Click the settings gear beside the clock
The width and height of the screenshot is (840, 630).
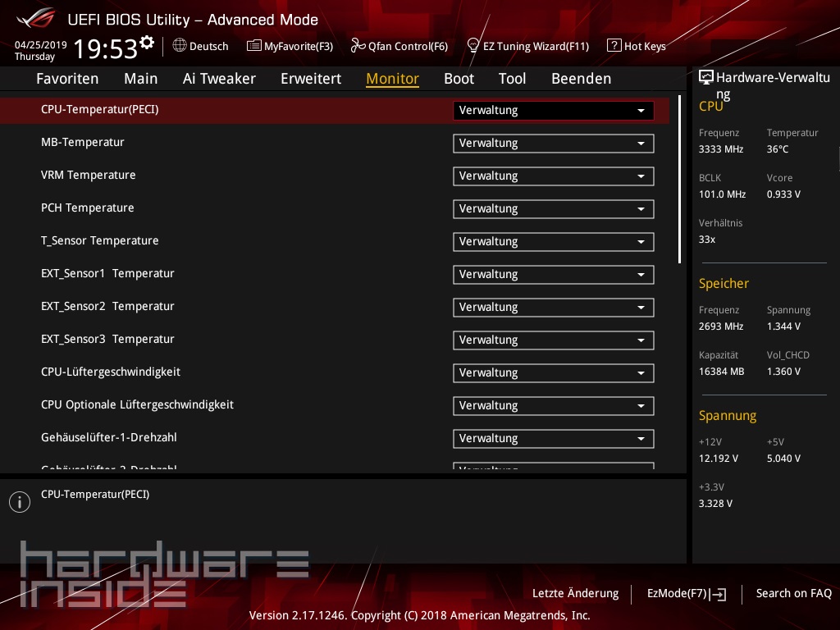click(x=146, y=43)
